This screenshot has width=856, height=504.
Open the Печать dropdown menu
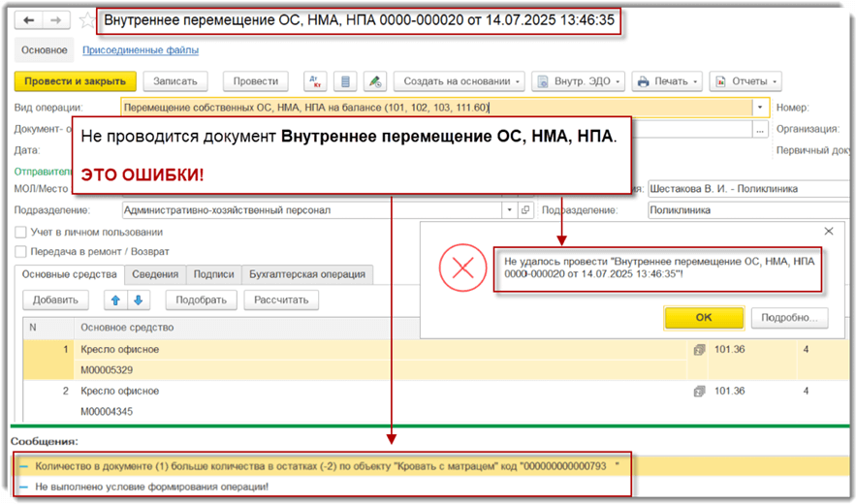(x=667, y=81)
